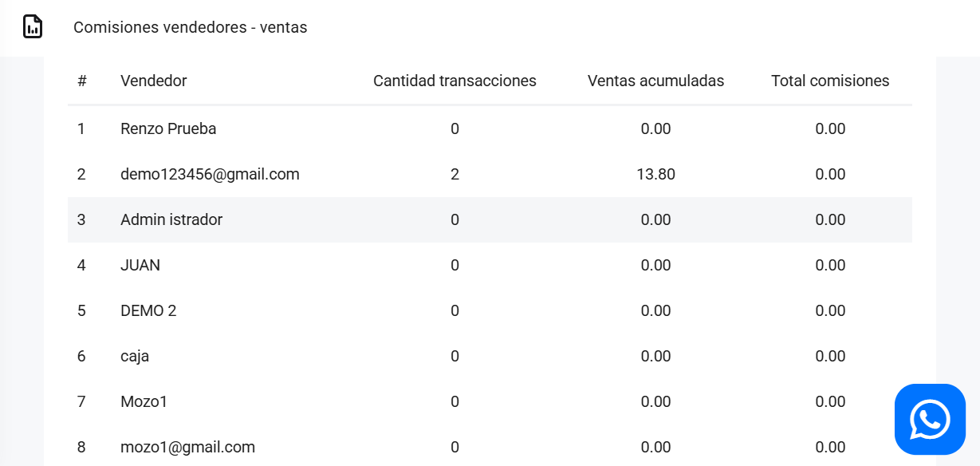Image resolution: width=980 pixels, height=466 pixels.
Task: Click transaction count 2 for demo123456
Action: pos(455,174)
